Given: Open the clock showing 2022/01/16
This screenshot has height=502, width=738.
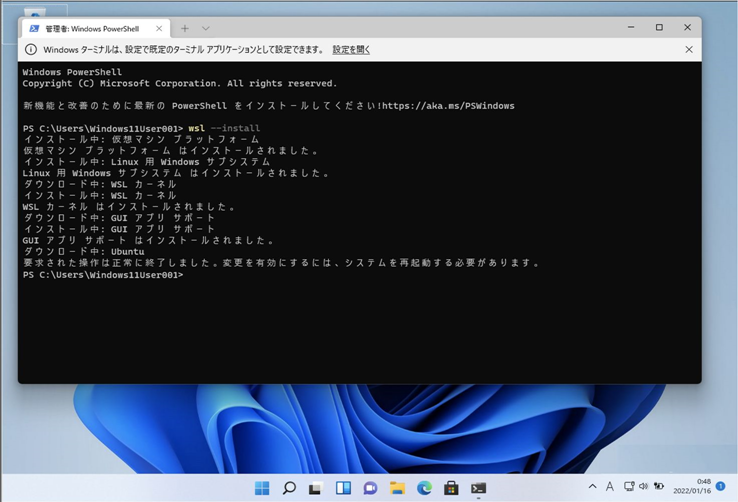Looking at the screenshot, I should click(x=692, y=486).
